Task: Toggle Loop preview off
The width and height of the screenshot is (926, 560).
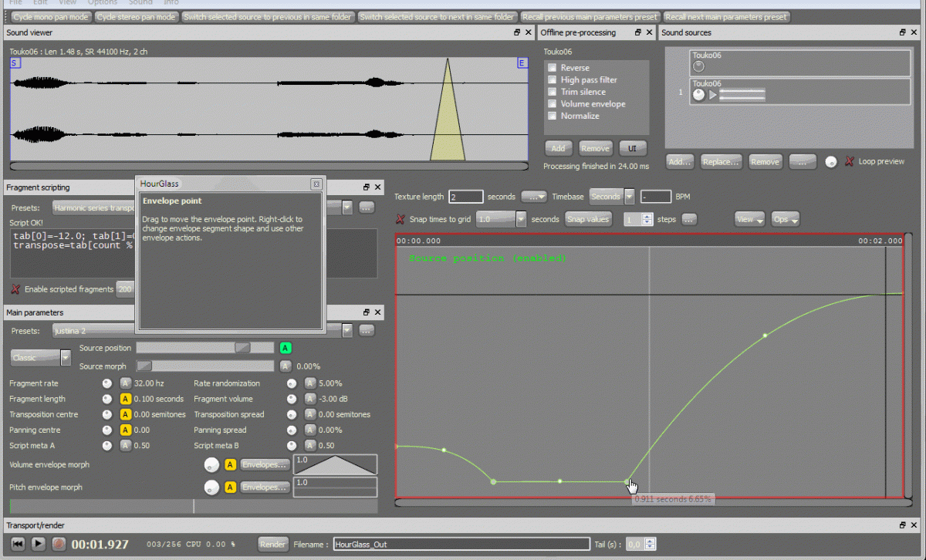Action: [x=849, y=161]
